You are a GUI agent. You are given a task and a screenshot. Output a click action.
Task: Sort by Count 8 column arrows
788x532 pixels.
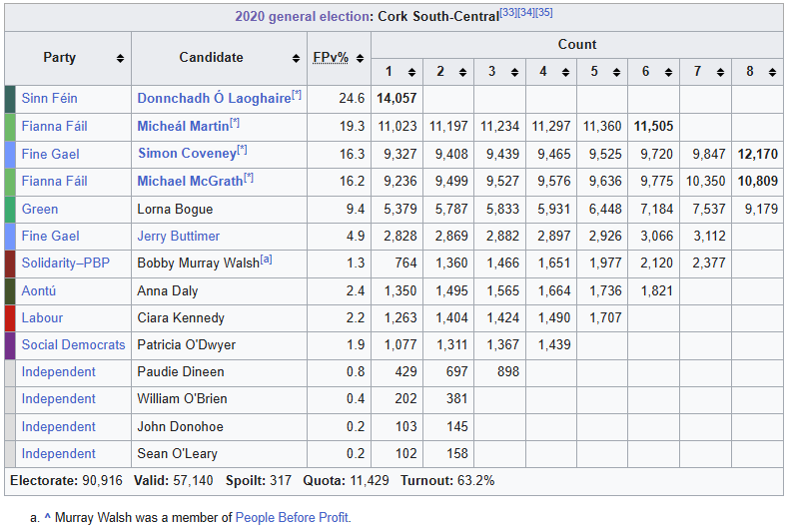point(773,72)
